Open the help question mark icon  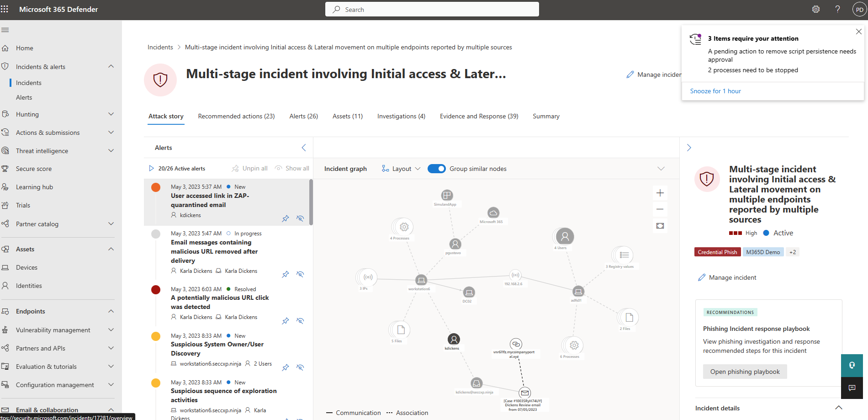(837, 9)
